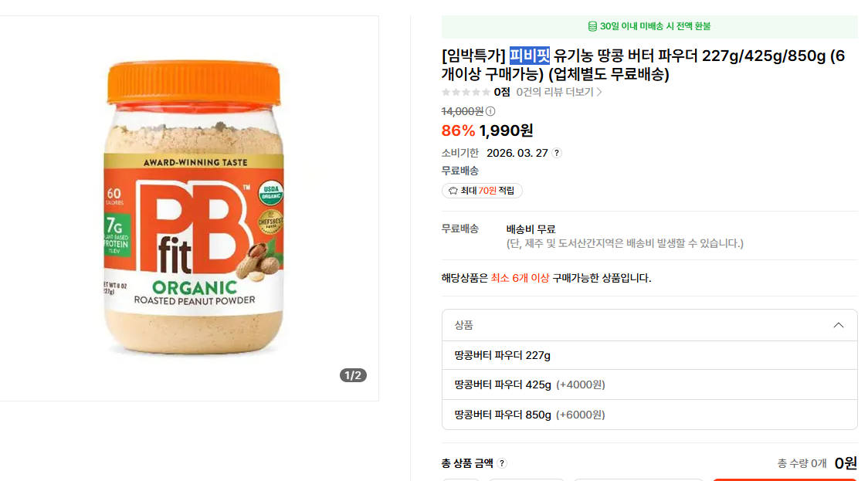Click the green coin icon in the refund banner
868x481 pixels.
click(x=592, y=26)
